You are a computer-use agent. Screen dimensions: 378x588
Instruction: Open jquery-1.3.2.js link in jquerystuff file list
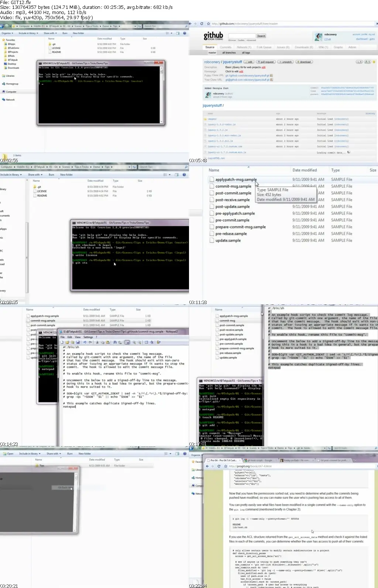(217, 130)
